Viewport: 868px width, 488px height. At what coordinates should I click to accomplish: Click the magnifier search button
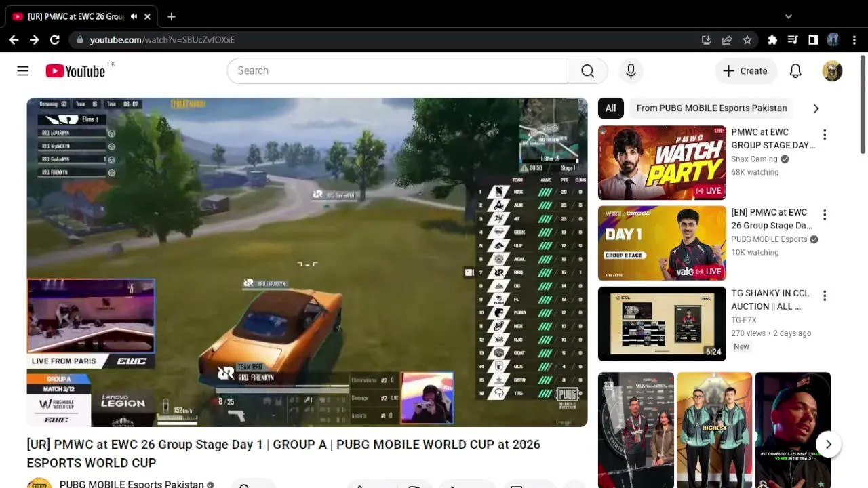587,71
